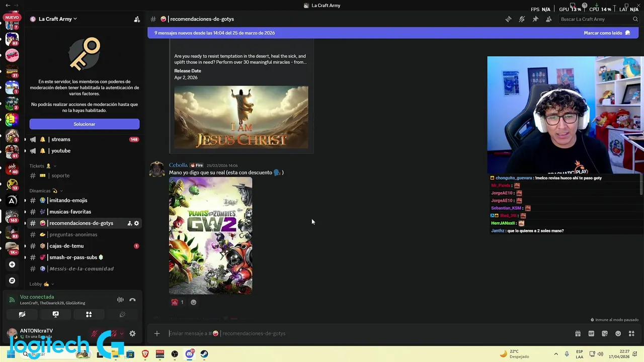Start screen share from voice panel

[55, 314]
